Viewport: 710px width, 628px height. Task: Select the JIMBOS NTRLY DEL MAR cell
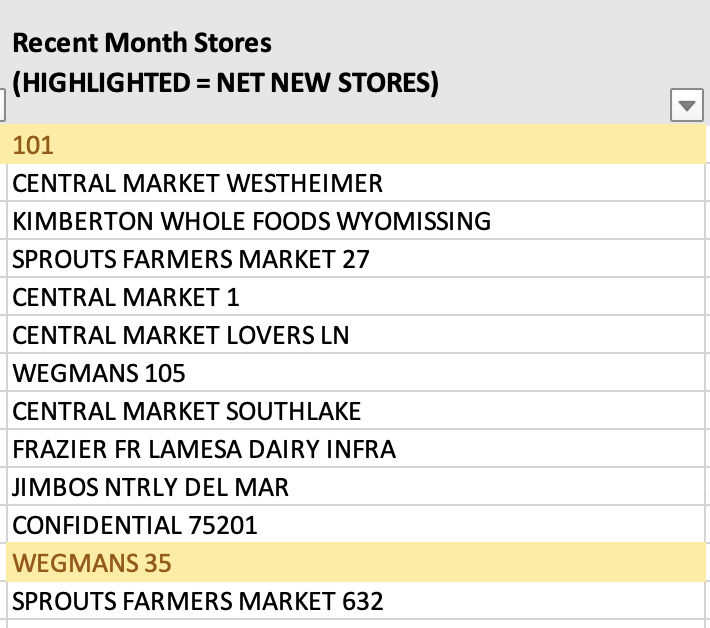(356, 487)
